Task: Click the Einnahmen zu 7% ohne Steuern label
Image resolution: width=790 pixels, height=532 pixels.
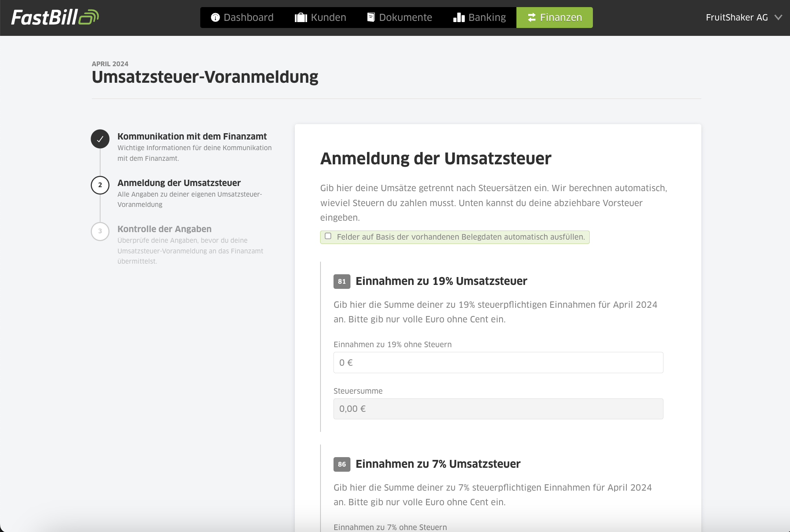Action: pyautogui.click(x=390, y=527)
